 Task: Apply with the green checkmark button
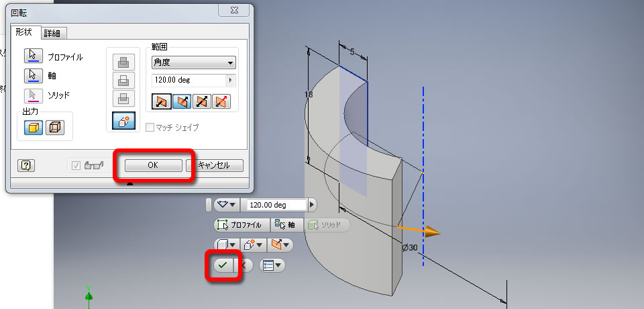(x=223, y=265)
